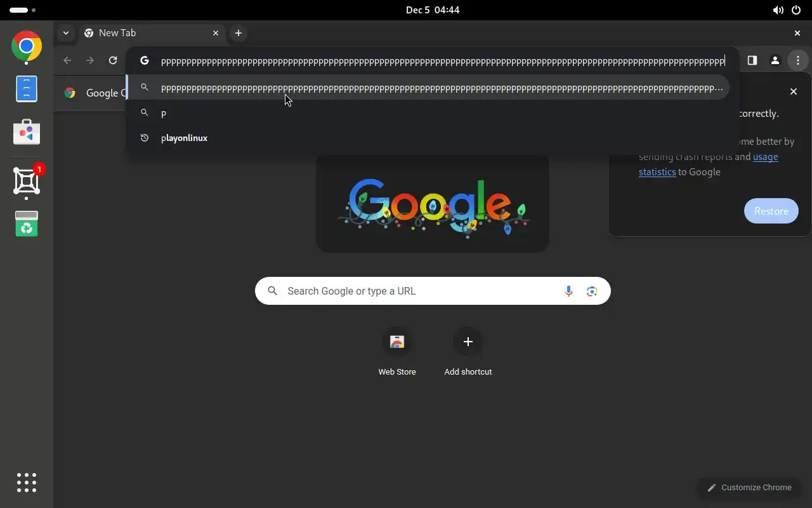This screenshot has width=812, height=508.
Task: Open the usage statistics link
Action: [x=709, y=164]
